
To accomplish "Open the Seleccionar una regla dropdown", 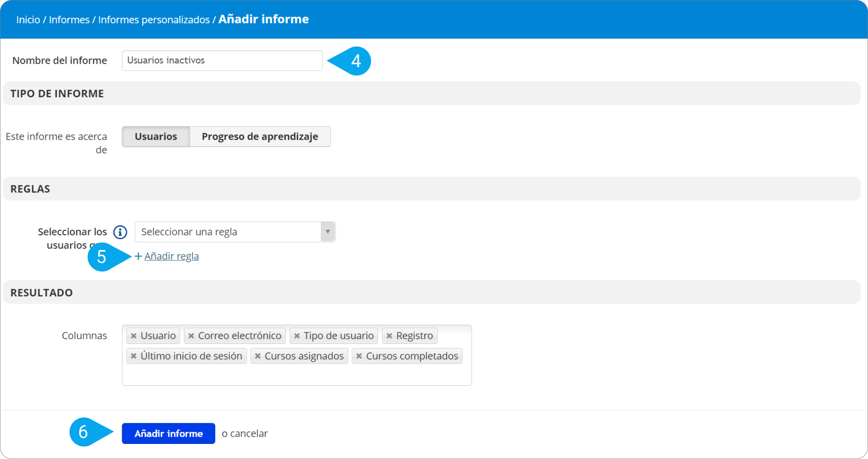I will [235, 232].
